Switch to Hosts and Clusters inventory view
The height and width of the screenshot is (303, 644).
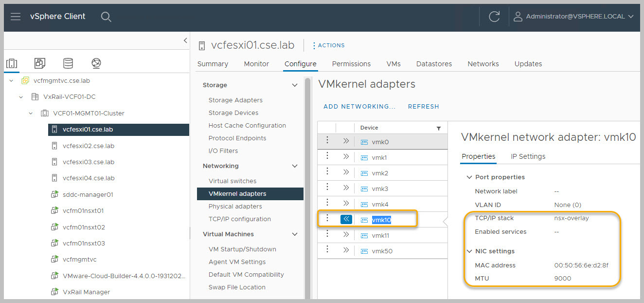point(12,63)
